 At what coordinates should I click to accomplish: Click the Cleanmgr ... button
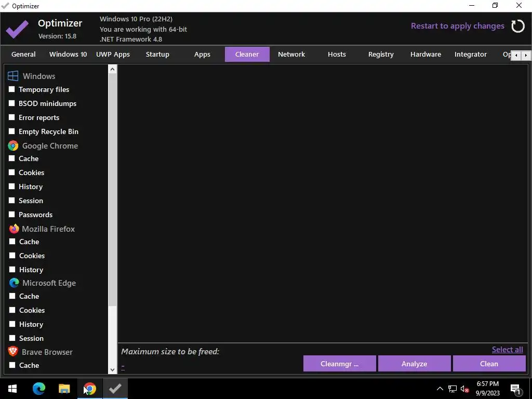pyautogui.click(x=340, y=364)
